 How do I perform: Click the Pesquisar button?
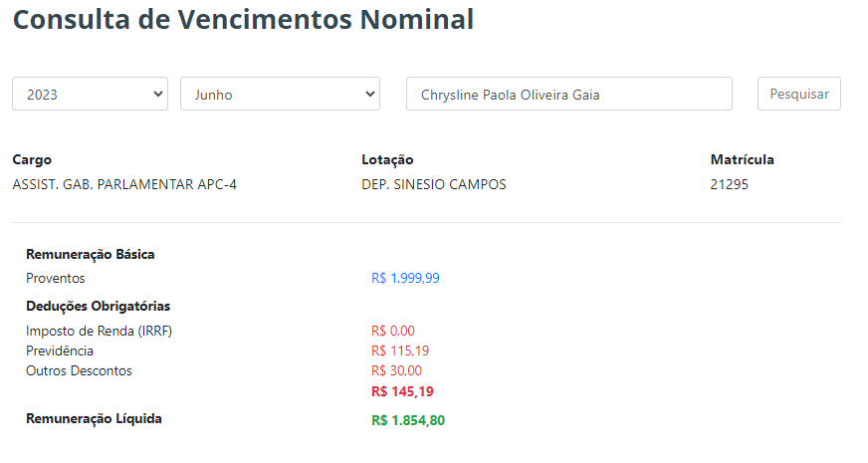[798, 94]
